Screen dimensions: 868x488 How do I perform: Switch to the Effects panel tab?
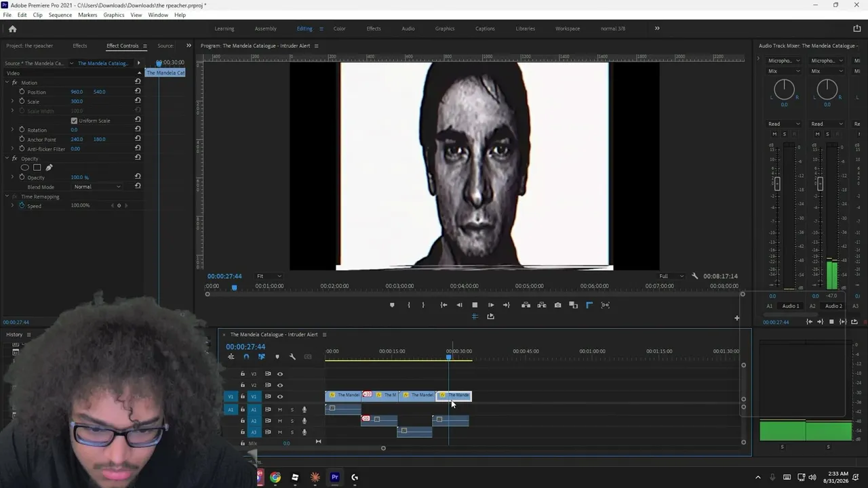(x=80, y=45)
